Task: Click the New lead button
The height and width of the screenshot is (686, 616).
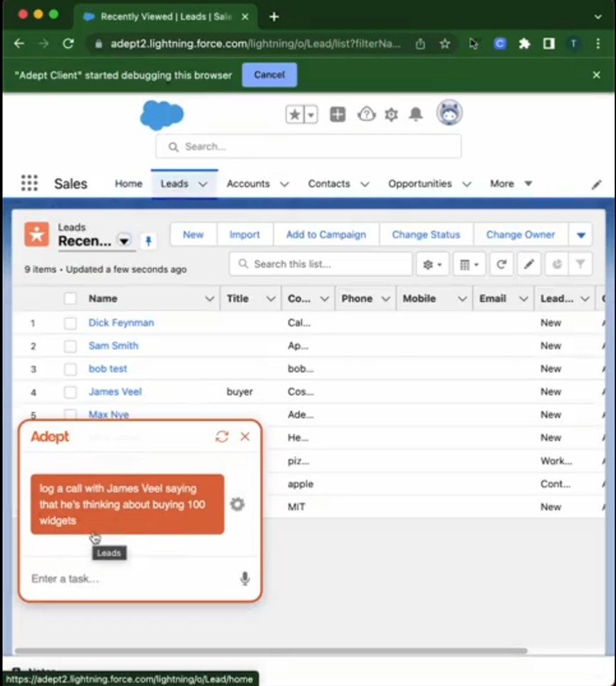Action: (x=193, y=234)
